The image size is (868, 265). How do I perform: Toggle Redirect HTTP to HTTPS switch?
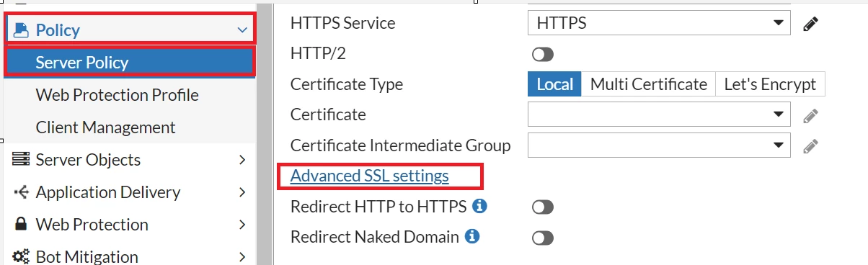pos(542,207)
